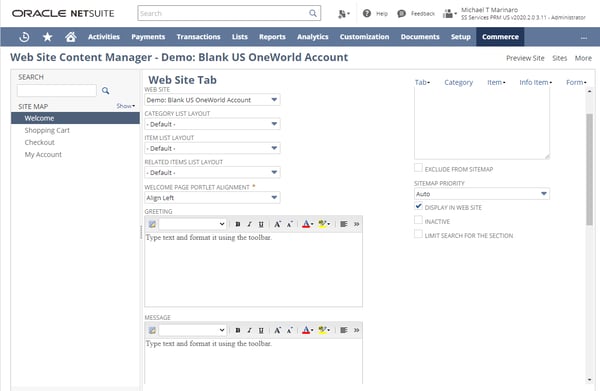Open the Payments menu
Screen dimensions: 600x391
point(148,37)
